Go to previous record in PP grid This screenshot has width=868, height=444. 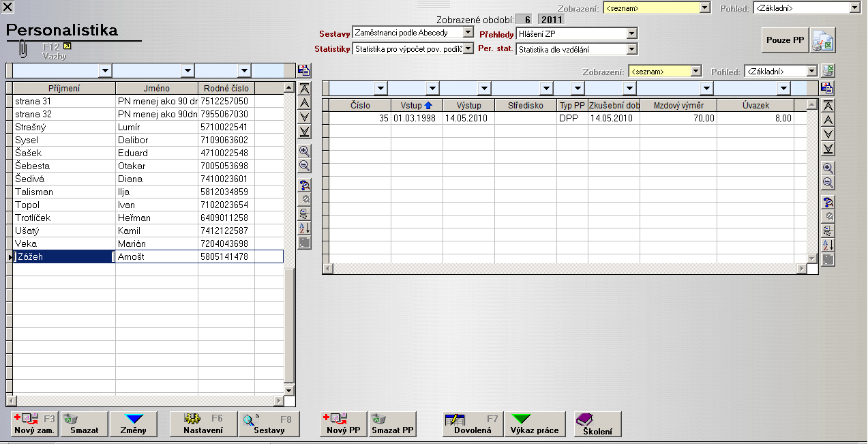pos(828,120)
